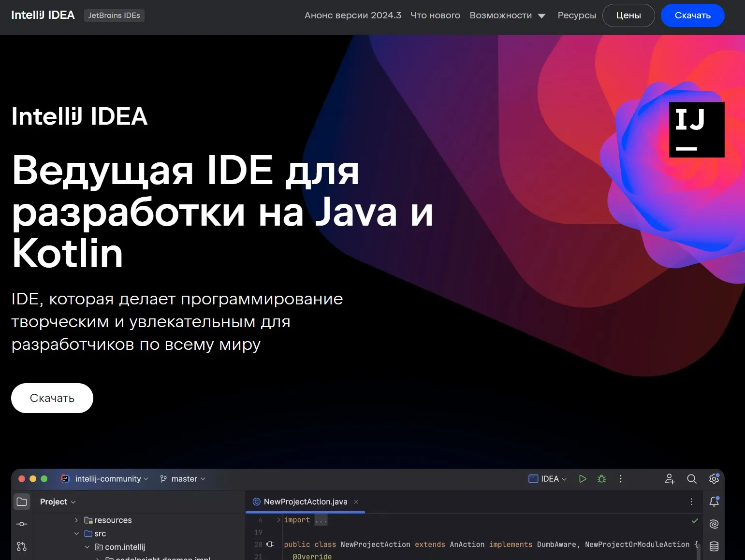Image resolution: width=745 pixels, height=560 pixels.
Task: Open the IDEA run configuration dropdown
Action: pyautogui.click(x=548, y=479)
